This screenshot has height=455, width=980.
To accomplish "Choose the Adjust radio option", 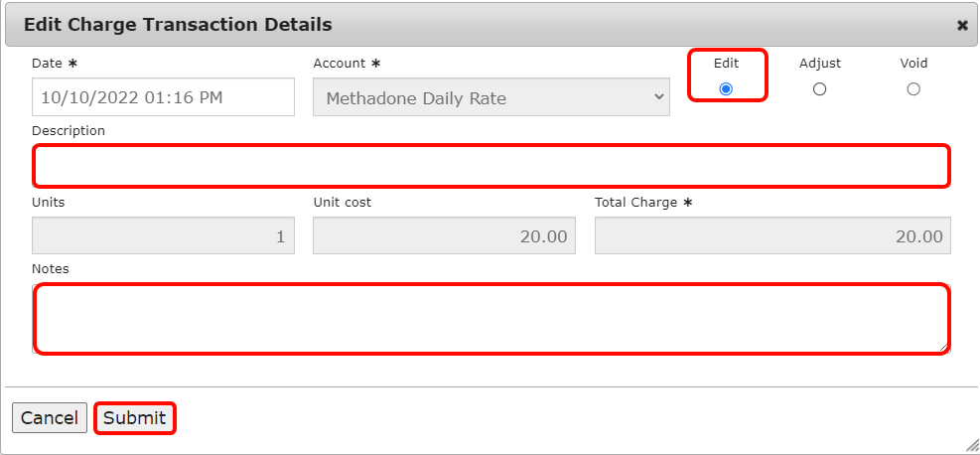I will tap(819, 89).
